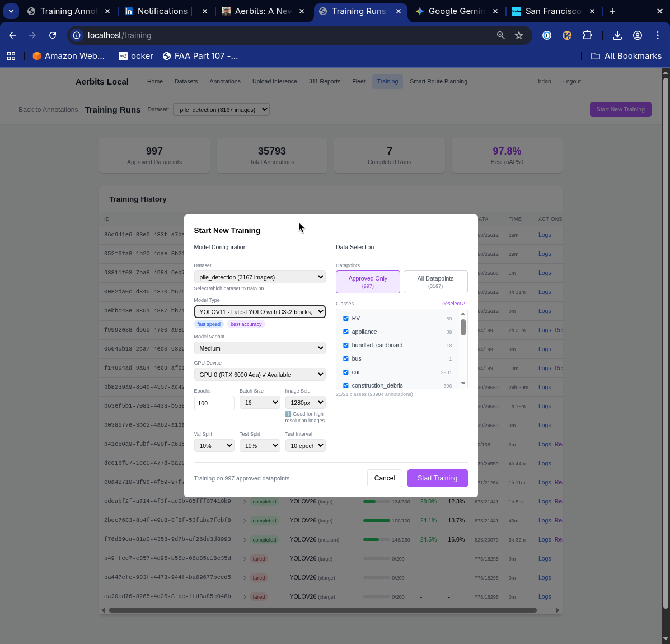
Task: Reload the page using the refresh icon
Action: pyautogui.click(x=52, y=35)
